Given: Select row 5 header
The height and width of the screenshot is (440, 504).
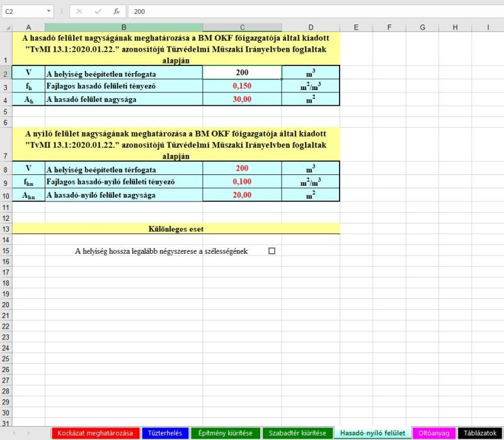Looking at the screenshot, I should pyautogui.click(x=6, y=111).
